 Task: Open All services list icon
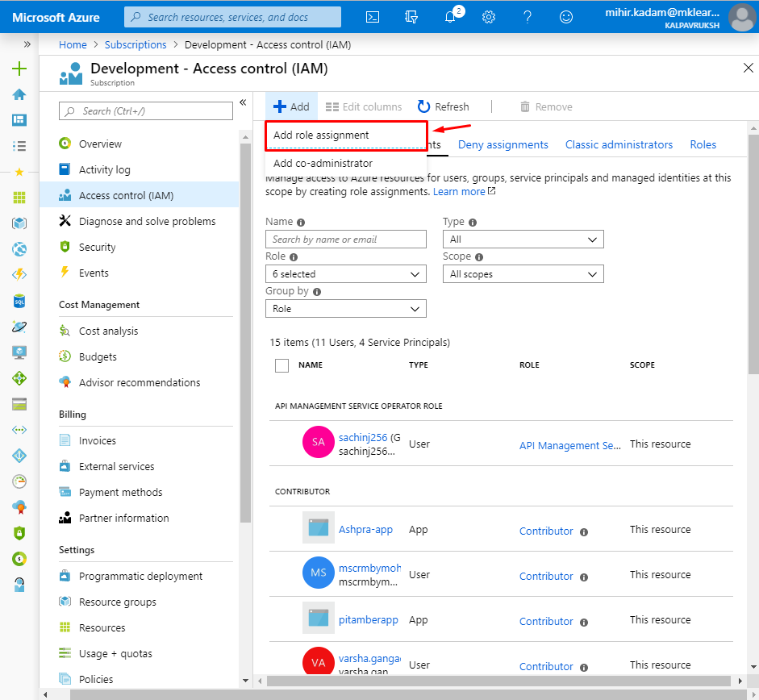click(x=19, y=146)
